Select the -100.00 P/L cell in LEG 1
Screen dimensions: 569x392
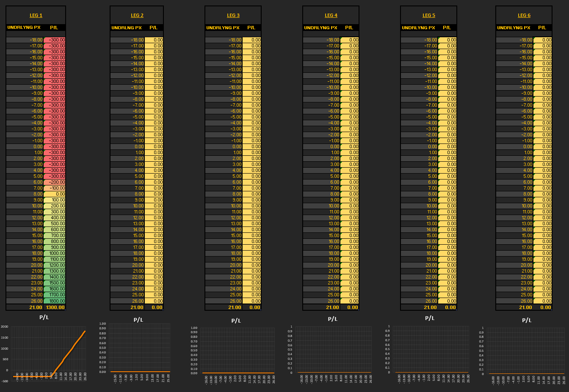coord(55,188)
